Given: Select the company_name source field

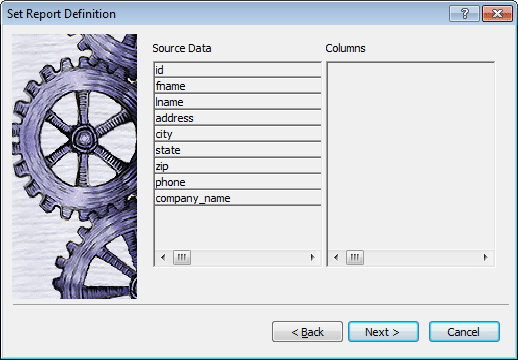Looking at the screenshot, I should point(238,198).
